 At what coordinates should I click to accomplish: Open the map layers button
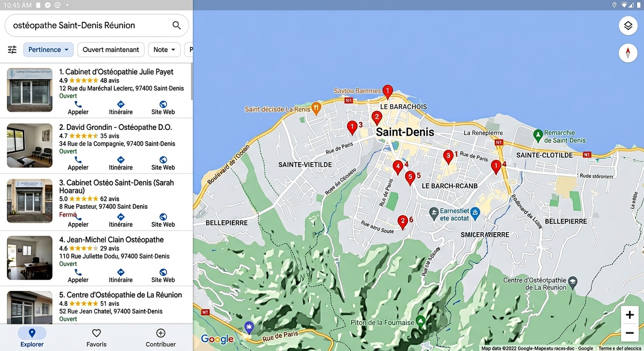pos(628,26)
